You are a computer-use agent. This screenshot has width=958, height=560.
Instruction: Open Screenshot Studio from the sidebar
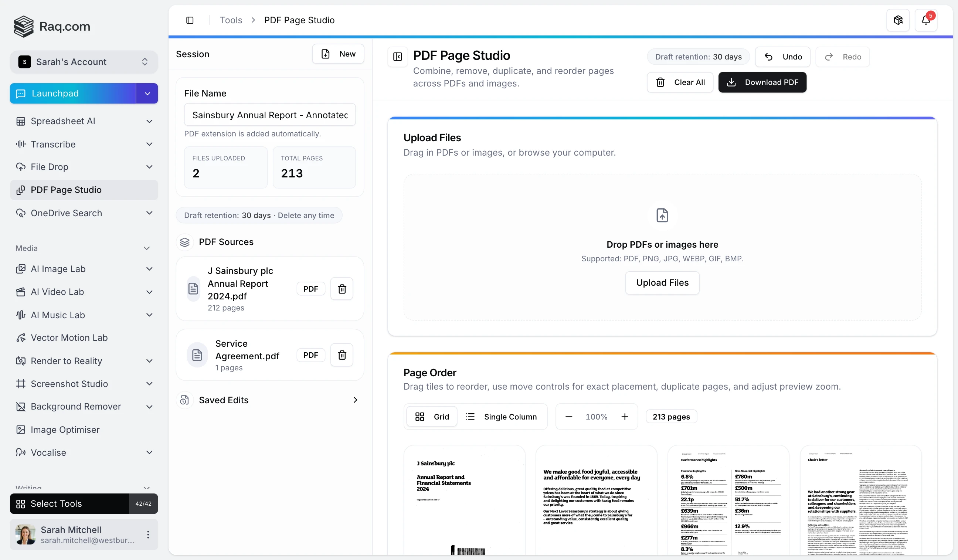(69, 384)
